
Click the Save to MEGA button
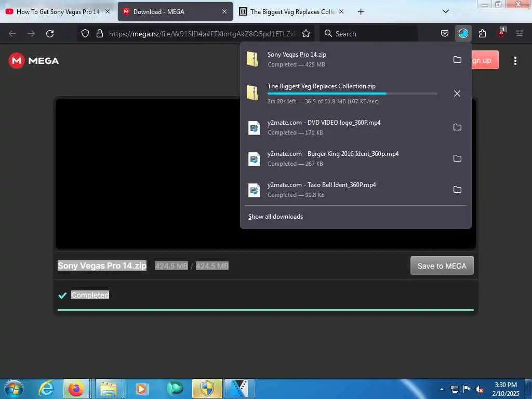coord(442,265)
